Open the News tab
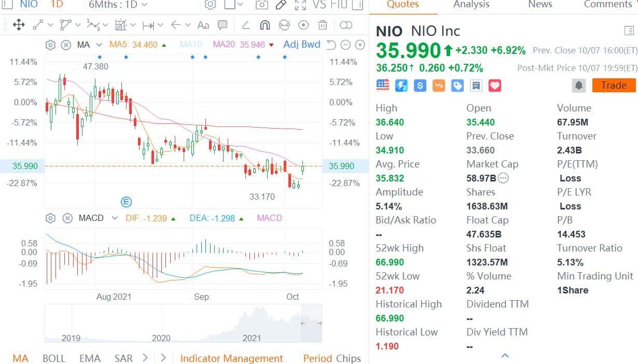Viewport: 638px width, 364px height. pos(540,5)
